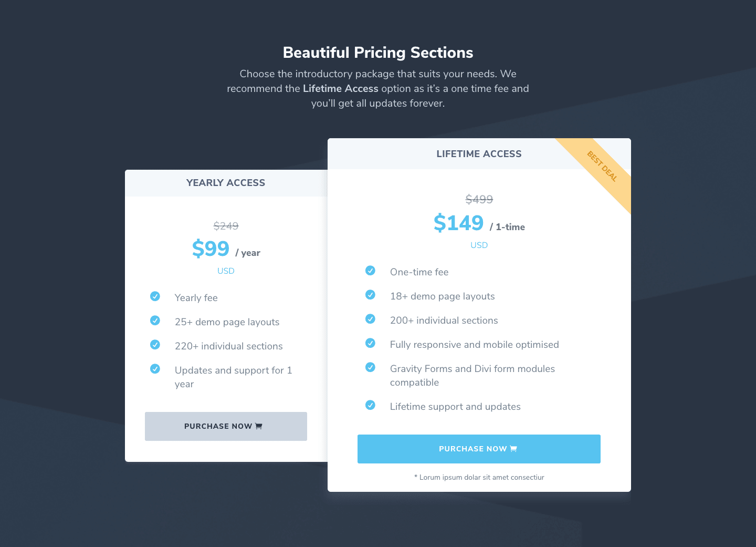Click the checkmark next to Fully responsive and mobile optimised
This screenshot has height=547, width=756.
(370, 343)
